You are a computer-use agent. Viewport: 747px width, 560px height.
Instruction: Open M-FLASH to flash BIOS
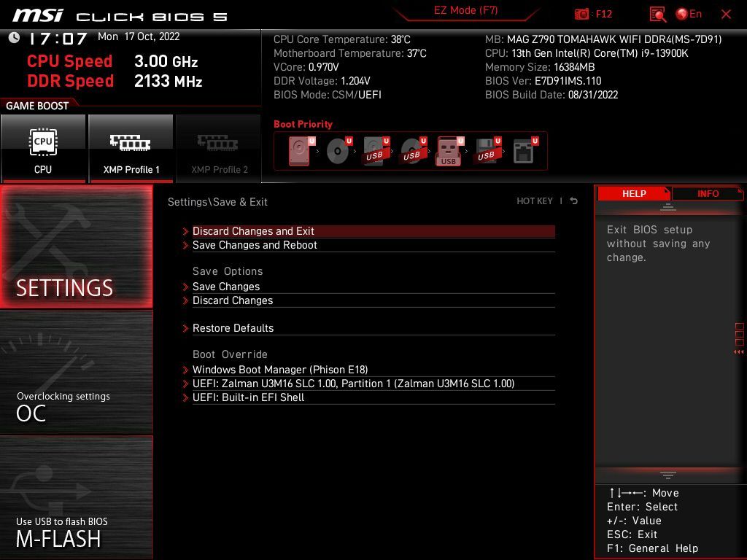pyautogui.click(x=76, y=497)
